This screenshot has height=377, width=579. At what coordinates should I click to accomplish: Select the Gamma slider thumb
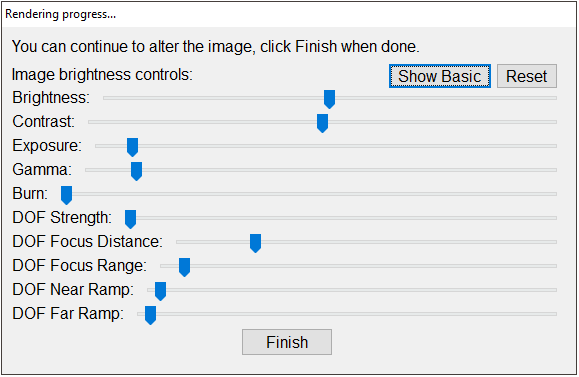point(136,171)
